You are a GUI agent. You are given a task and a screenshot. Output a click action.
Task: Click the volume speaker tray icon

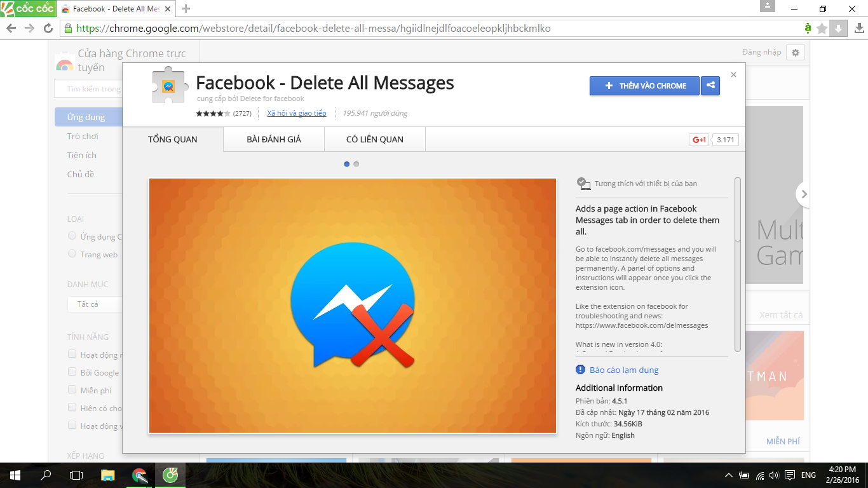click(774, 475)
